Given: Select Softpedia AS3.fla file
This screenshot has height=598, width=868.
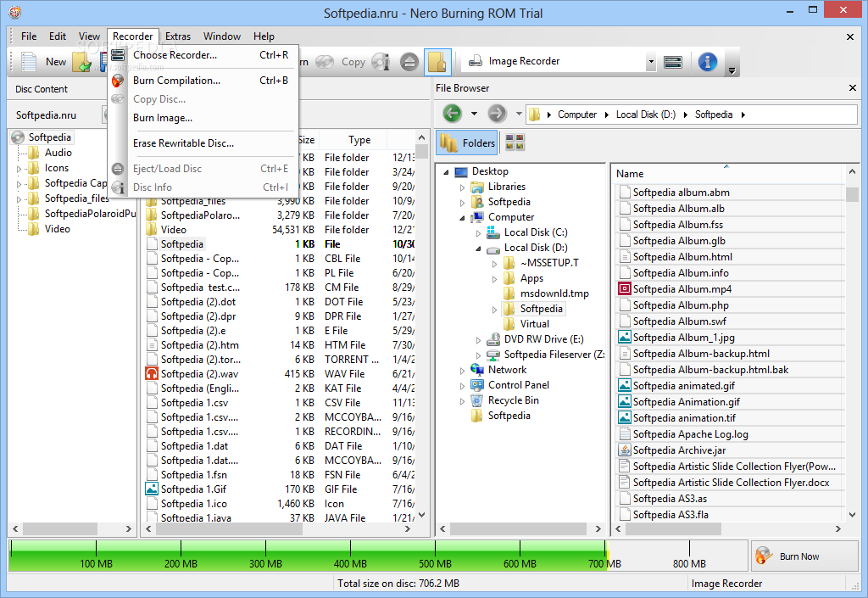Looking at the screenshot, I should (670, 514).
